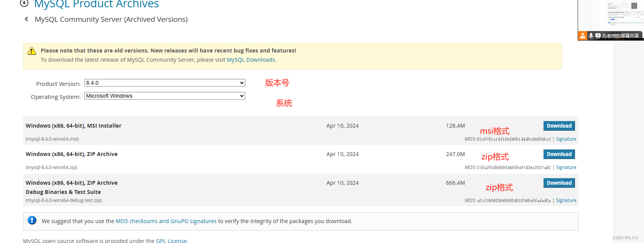Open MD5 checksums and GnuPG signatures link

tap(166, 221)
